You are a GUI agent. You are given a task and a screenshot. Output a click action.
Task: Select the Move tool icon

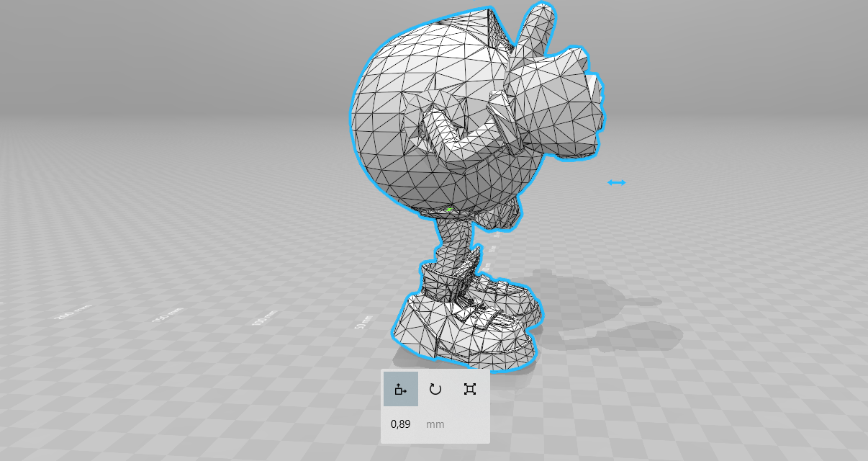[400, 389]
